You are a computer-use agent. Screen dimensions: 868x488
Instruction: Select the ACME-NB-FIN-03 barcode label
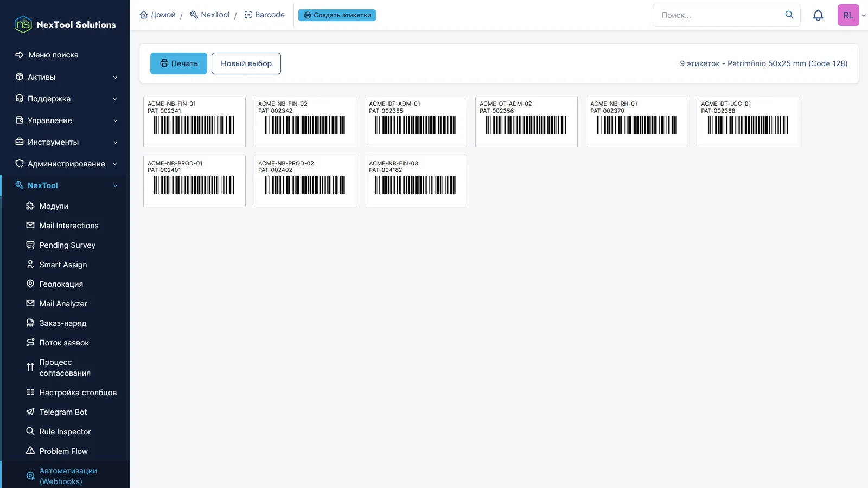(416, 181)
